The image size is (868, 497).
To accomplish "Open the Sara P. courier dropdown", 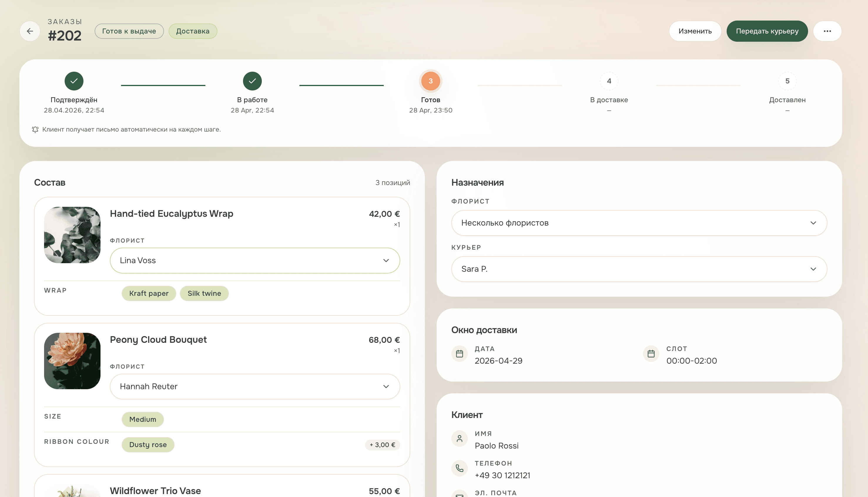I will point(639,269).
